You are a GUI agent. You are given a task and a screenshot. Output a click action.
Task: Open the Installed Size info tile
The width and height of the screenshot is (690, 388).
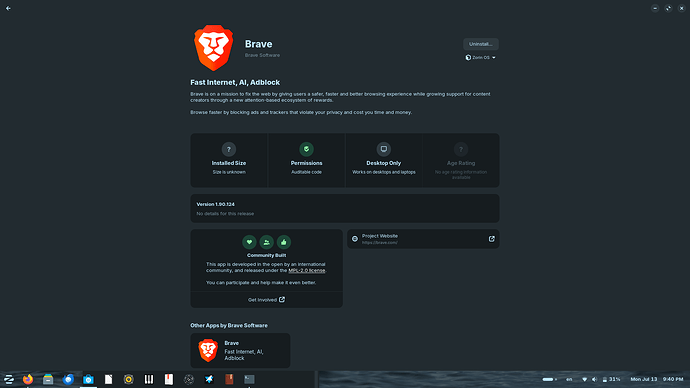[x=229, y=160]
